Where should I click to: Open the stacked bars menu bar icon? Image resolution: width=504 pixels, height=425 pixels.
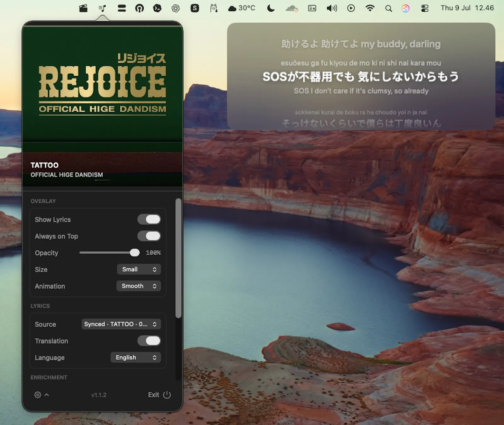pos(122,8)
